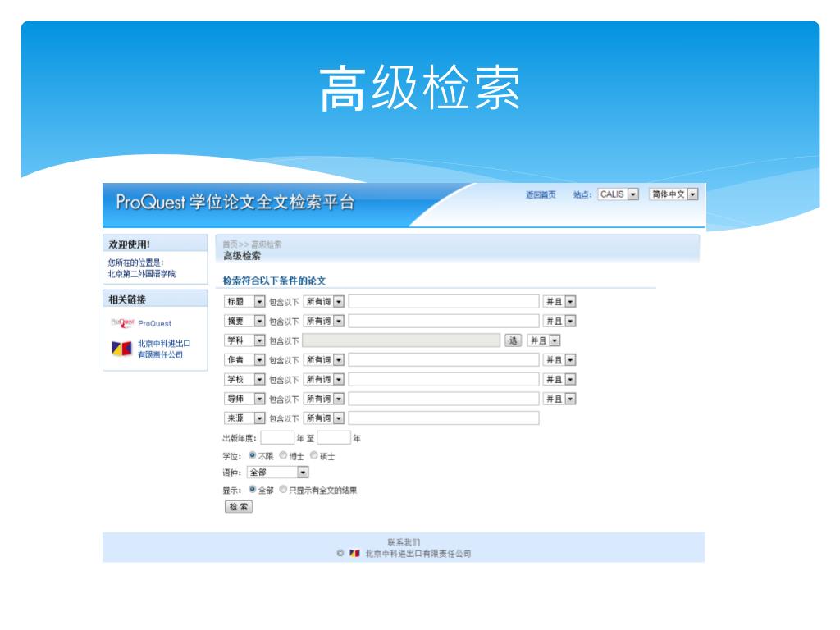Select the 全部 display radio button
This screenshot has height=630, width=840.
(253, 489)
